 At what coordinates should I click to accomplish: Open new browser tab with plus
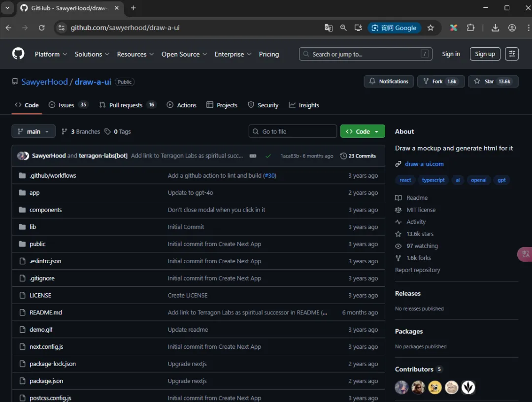click(x=133, y=8)
